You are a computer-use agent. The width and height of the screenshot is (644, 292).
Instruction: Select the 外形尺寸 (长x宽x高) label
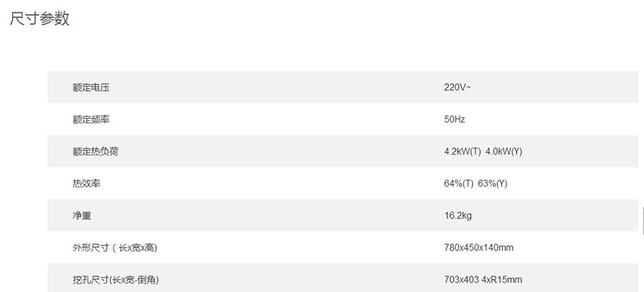pyautogui.click(x=115, y=248)
